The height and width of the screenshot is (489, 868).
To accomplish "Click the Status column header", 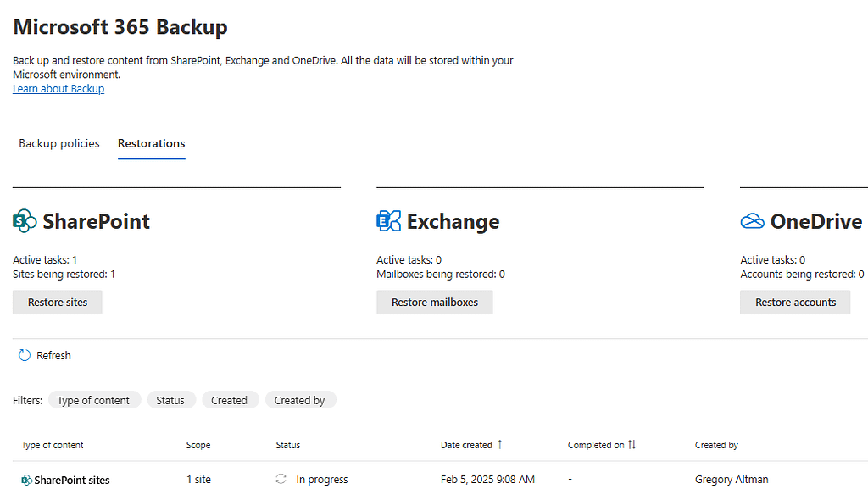I will point(288,445).
